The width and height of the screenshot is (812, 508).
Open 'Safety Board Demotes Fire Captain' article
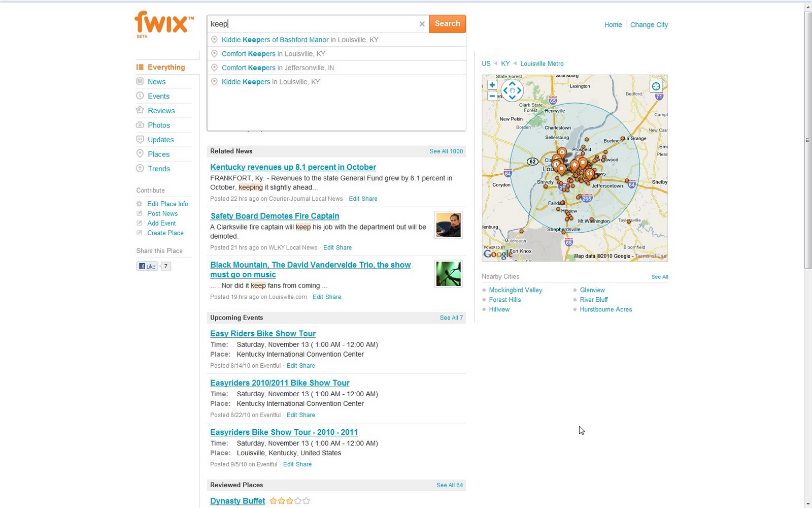(275, 216)
